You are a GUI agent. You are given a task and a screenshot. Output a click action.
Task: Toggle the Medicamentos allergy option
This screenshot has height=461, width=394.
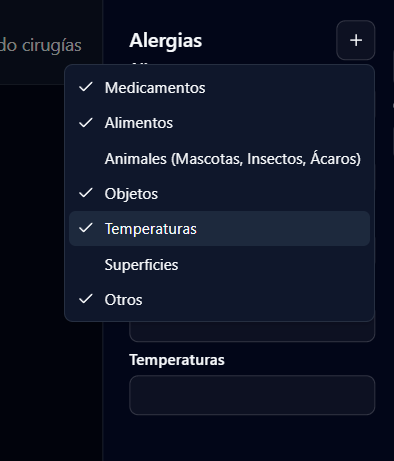point(219,88)
